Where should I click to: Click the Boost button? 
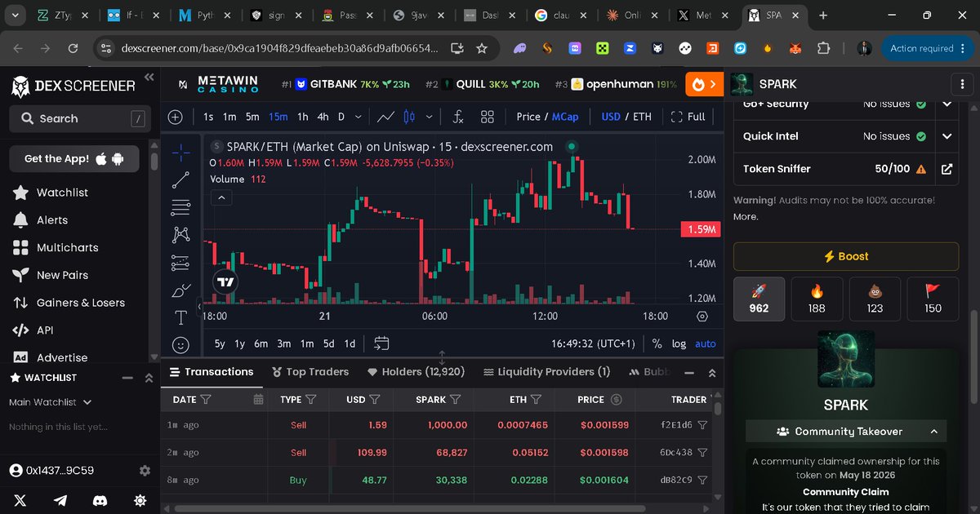[x=846, y=256]
